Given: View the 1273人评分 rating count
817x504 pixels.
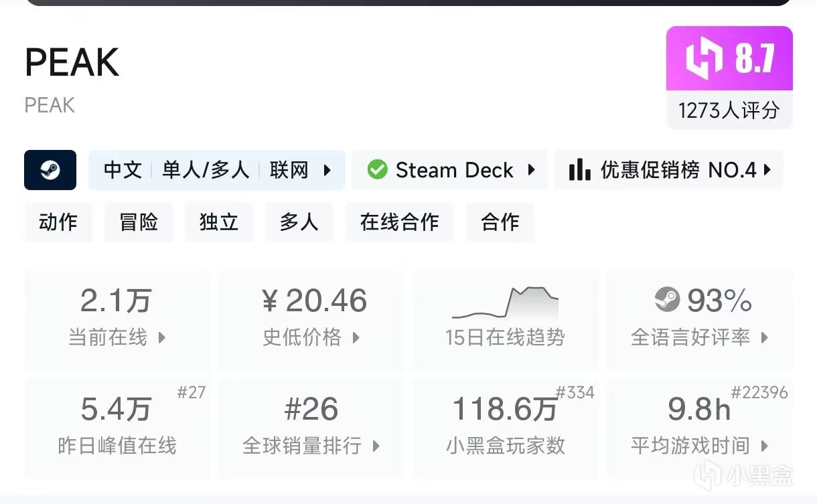Looking at the screenshot, I should (x=729, y=110).
